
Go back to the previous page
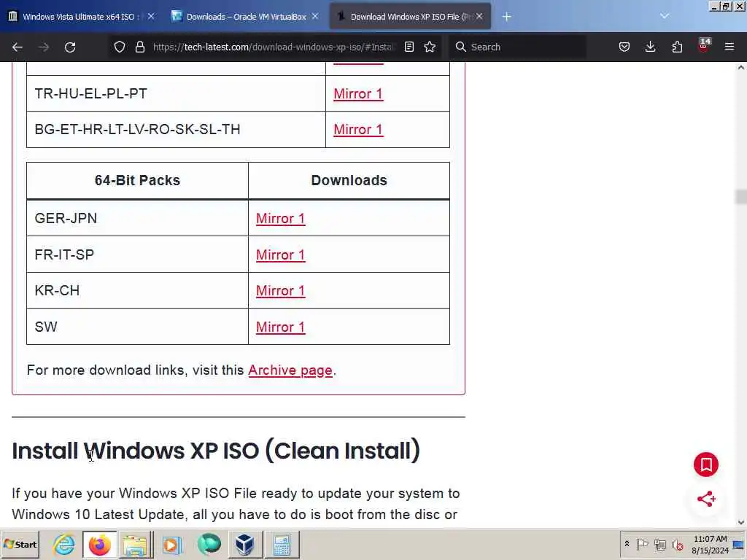(x=18, y=47)
